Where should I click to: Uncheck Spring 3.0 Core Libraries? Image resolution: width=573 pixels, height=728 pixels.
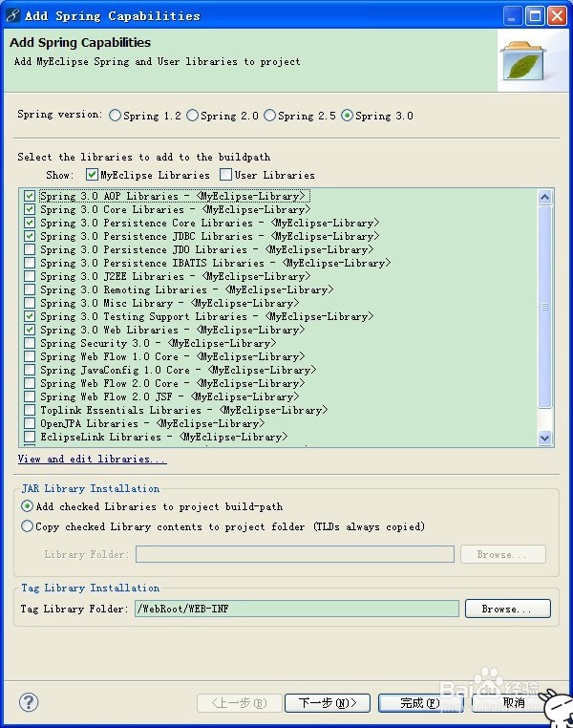tap(30, 209)
